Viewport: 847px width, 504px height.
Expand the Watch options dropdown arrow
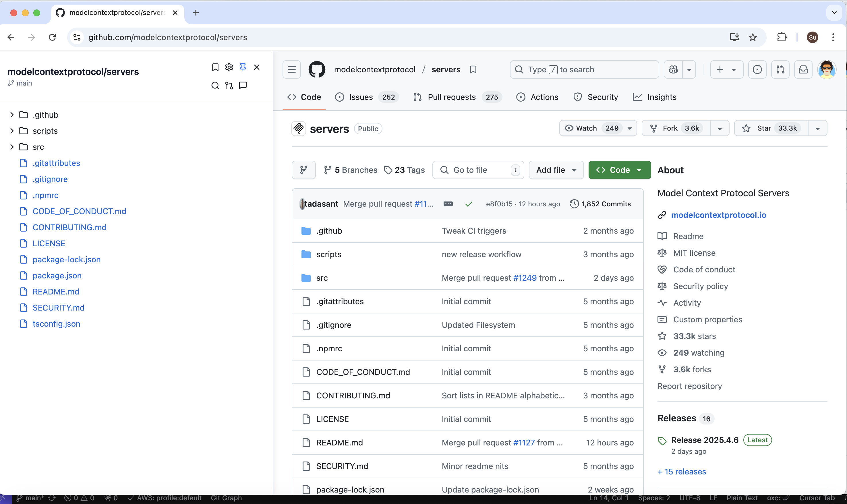point(630,128)
